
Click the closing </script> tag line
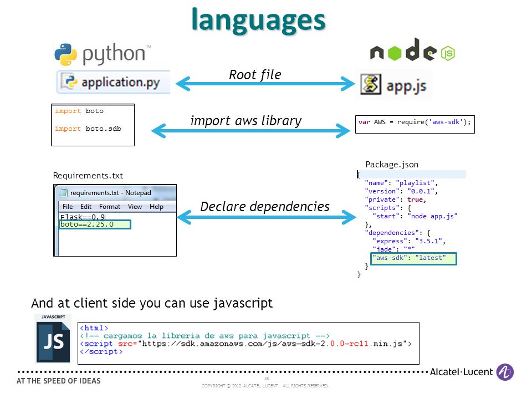[x=101, y=351]
